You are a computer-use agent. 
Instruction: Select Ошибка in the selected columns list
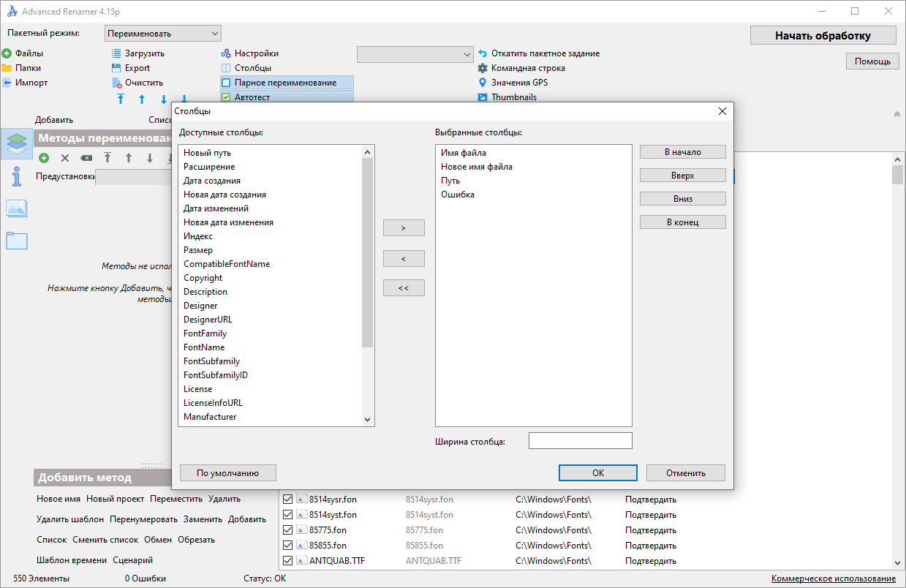pos(458,195)
